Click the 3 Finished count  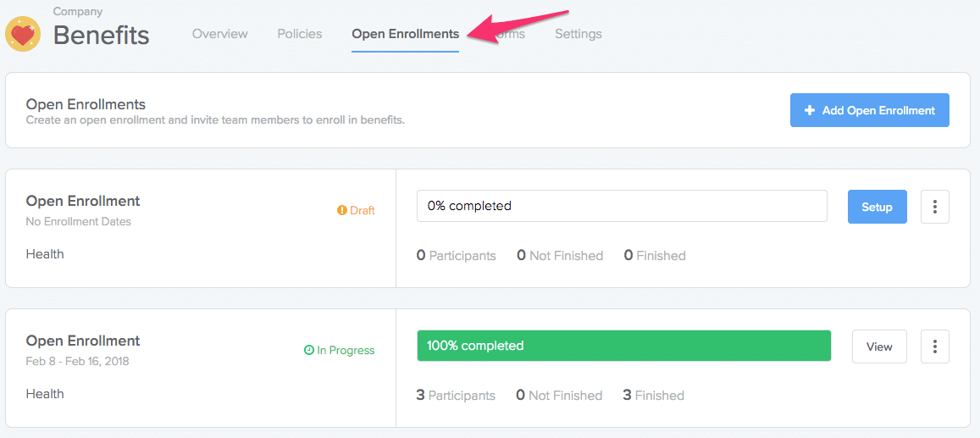coord(653,395)
